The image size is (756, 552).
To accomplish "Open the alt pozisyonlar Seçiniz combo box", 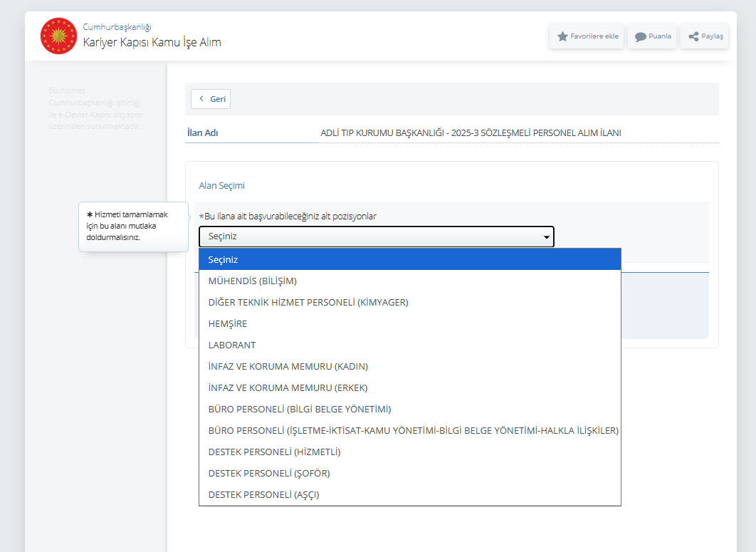I will 376,236.
